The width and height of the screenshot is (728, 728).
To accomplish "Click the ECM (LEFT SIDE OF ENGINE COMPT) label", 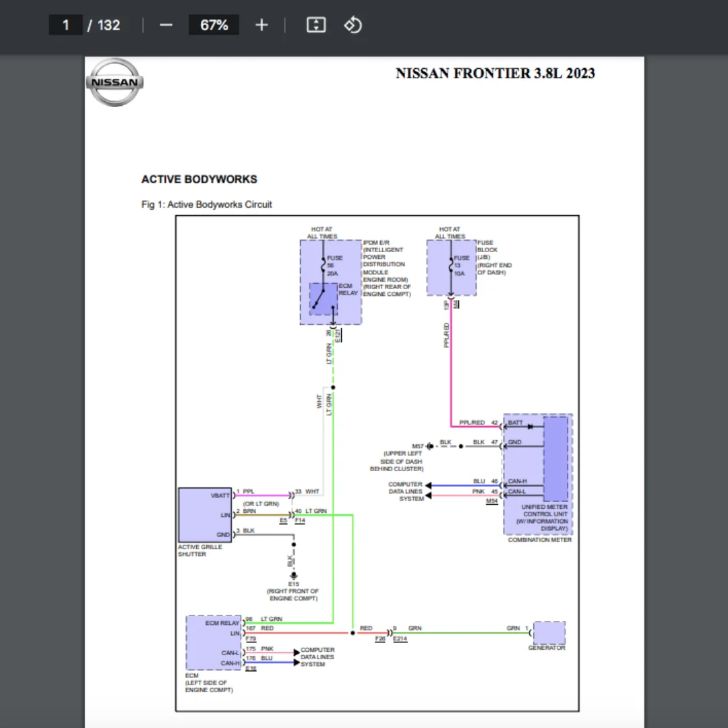I will click(208, 682).
